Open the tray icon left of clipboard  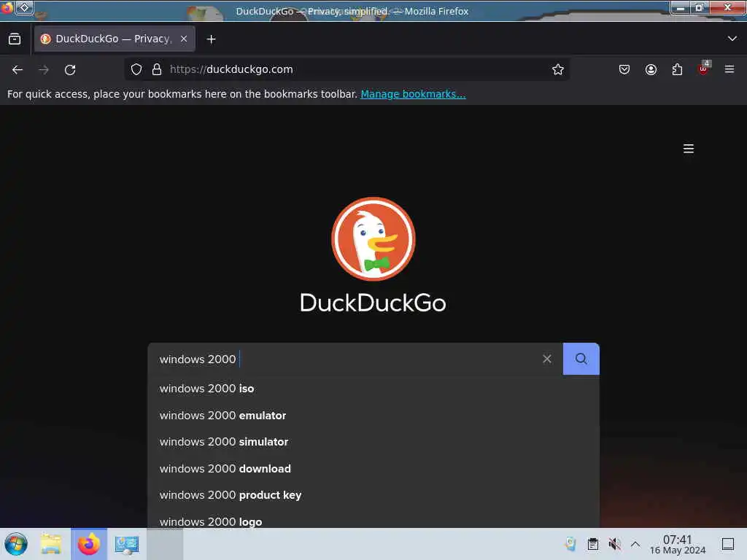pos(570,544)
